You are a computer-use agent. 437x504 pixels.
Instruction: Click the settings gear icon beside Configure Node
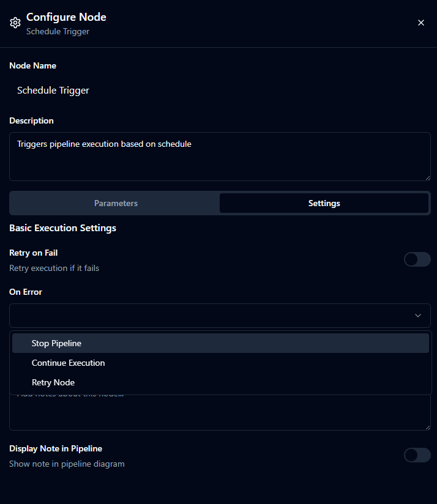[15, 23]
